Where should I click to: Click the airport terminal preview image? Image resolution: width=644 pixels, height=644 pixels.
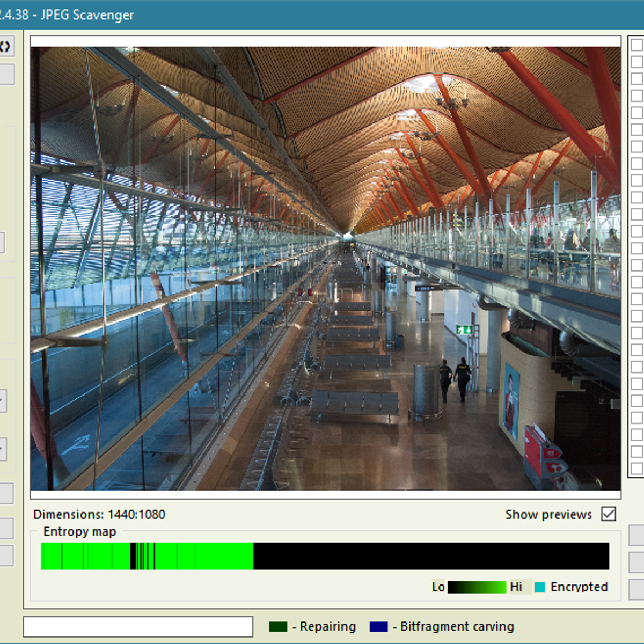(x=325, y=268)
